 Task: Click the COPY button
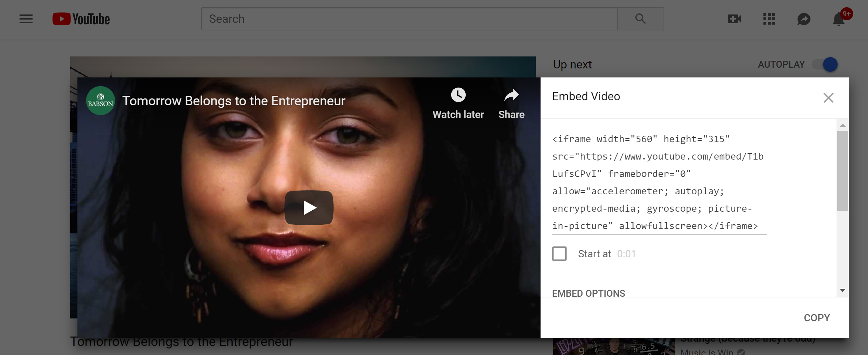[x=817, y=318]
